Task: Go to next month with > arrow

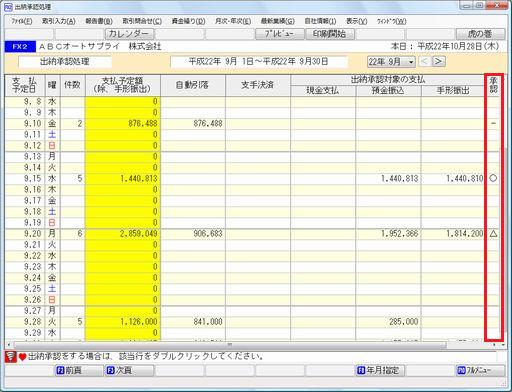Action: pos(439,62)
